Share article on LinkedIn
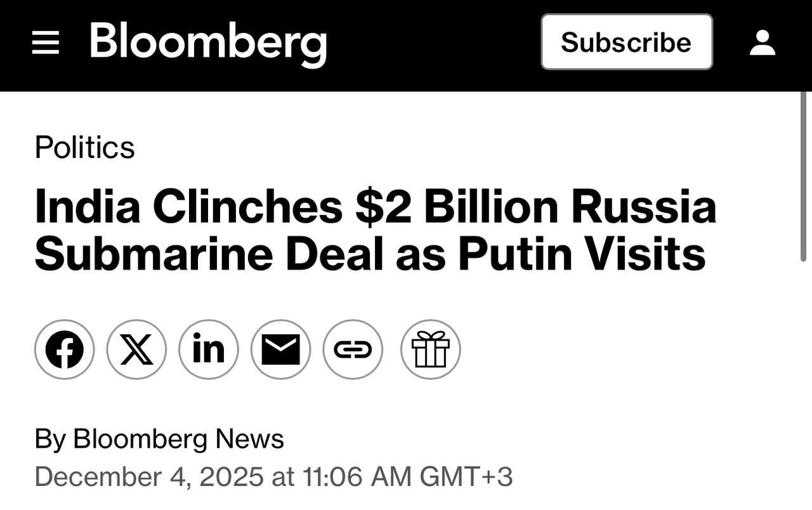 pos(209,350)
